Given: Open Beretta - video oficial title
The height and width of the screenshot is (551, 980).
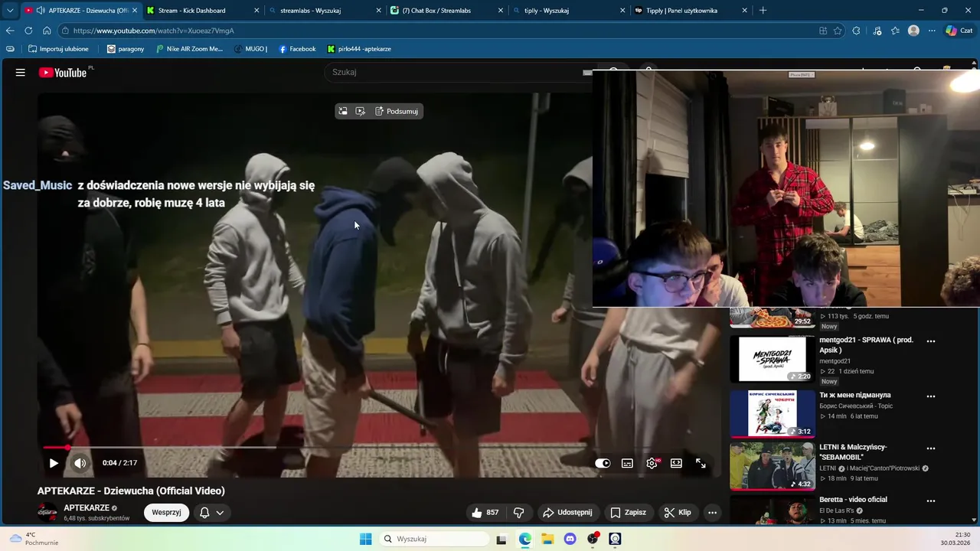Looking at the screenshot, I should click(x=853, y=500).
